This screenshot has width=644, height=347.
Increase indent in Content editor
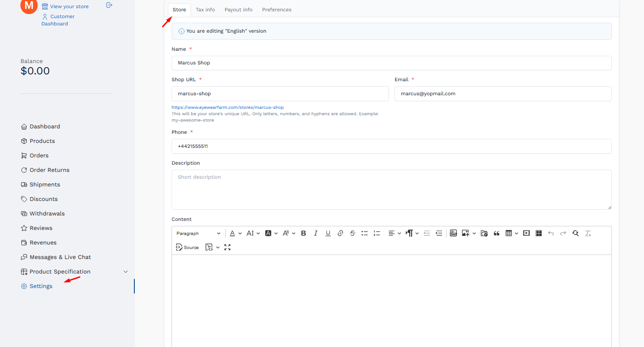click(439, 233)
